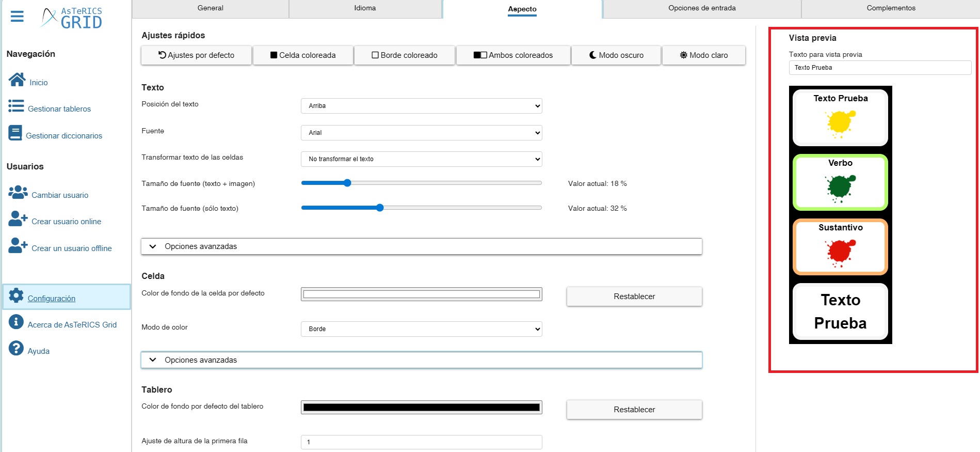Click the Cambiar usuario people icon
Screen dimensions: 980x452
pos(18,192)
